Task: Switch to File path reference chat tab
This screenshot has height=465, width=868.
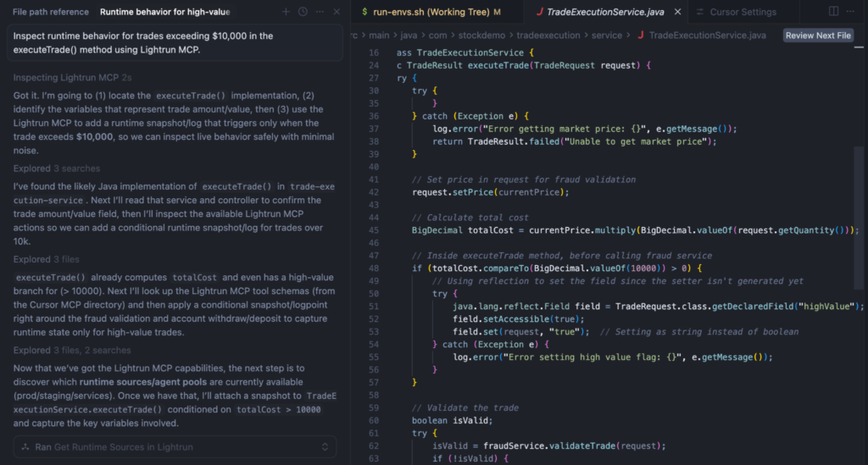Action: pos(50,12)
